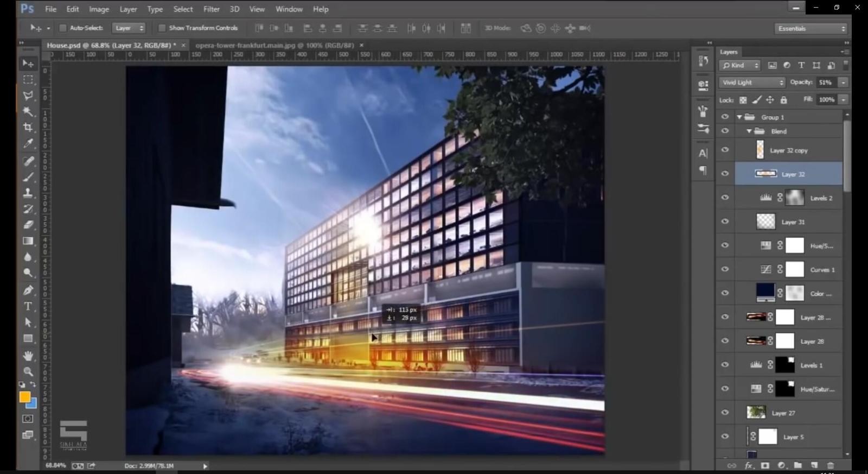868x474 pixels.
Task: Select the Zoom tool
Action: 28,372
